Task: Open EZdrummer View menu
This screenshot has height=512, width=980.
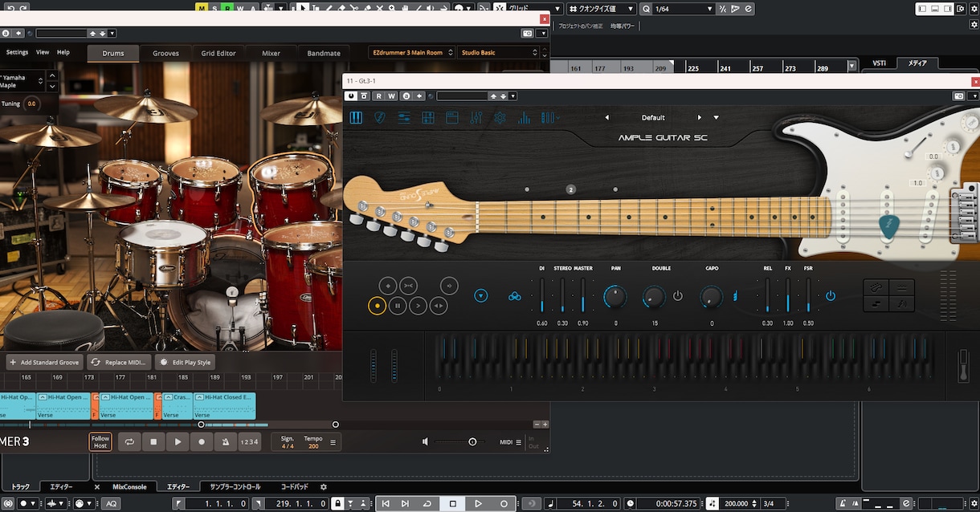Action: tap(43, 52)
